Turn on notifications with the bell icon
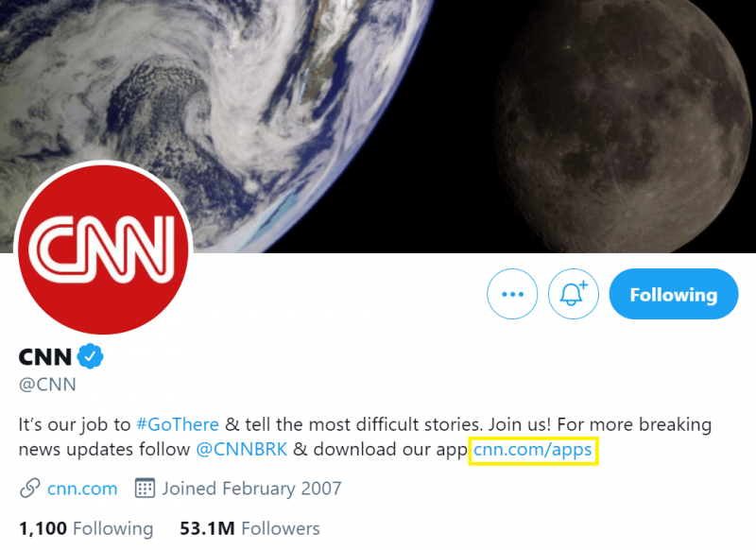Image resolution: width=756 pixels, height=550 pixels. pyautogui.click(x=574, y=294)
